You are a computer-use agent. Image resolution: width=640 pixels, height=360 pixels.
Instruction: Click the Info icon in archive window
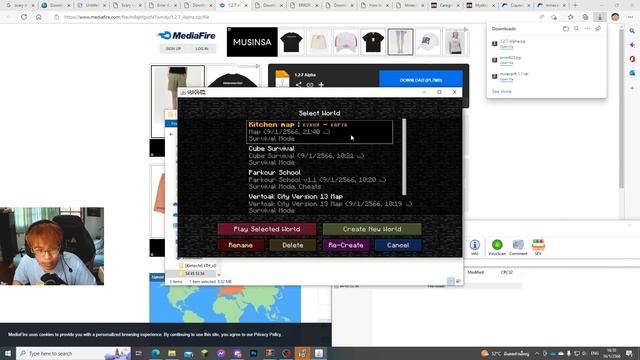click(x=474, y=247)
